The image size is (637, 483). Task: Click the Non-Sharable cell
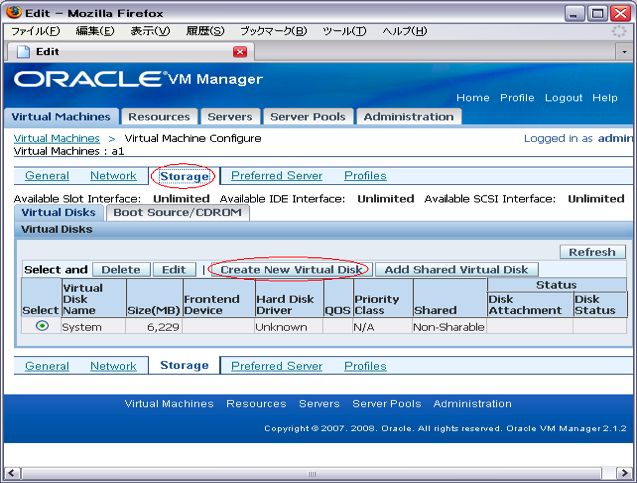point(449,327)
